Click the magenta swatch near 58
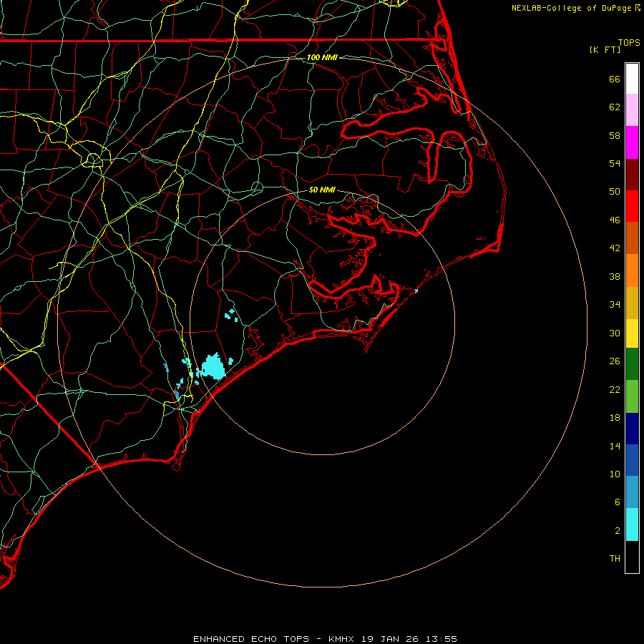The width and height of the screenshot is (644, 644). 632,142
